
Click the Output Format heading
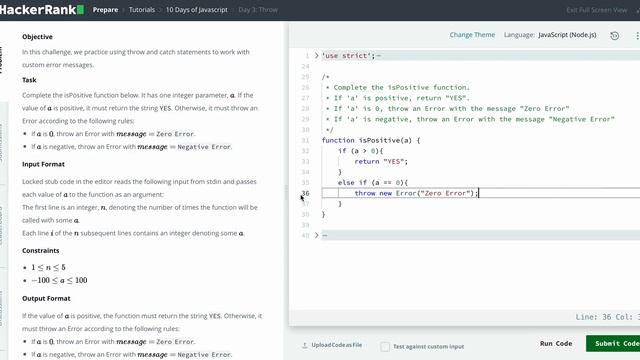tap(46, 298)
